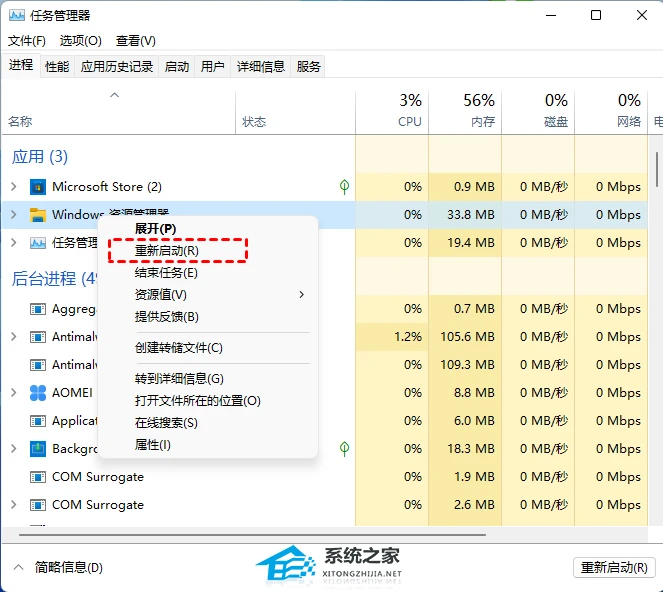Open the 选项(O) menu
This screenshot has height=592, width=663.
click(80, 41)
